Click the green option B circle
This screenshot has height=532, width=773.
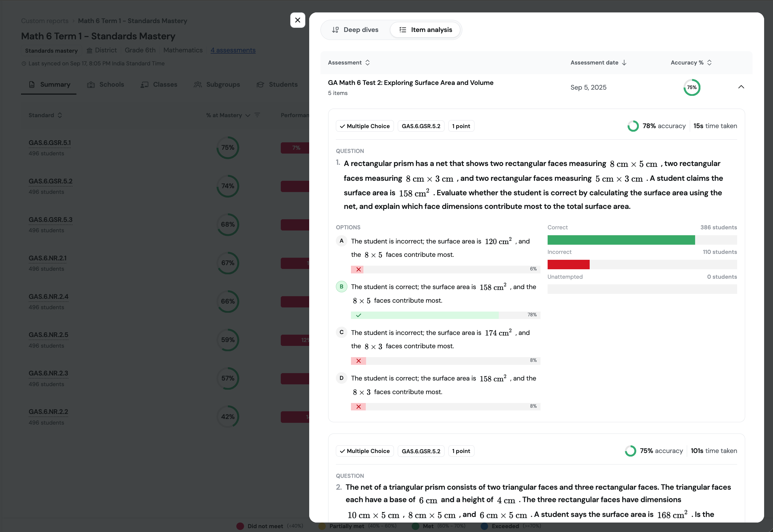tap(341, 286)
